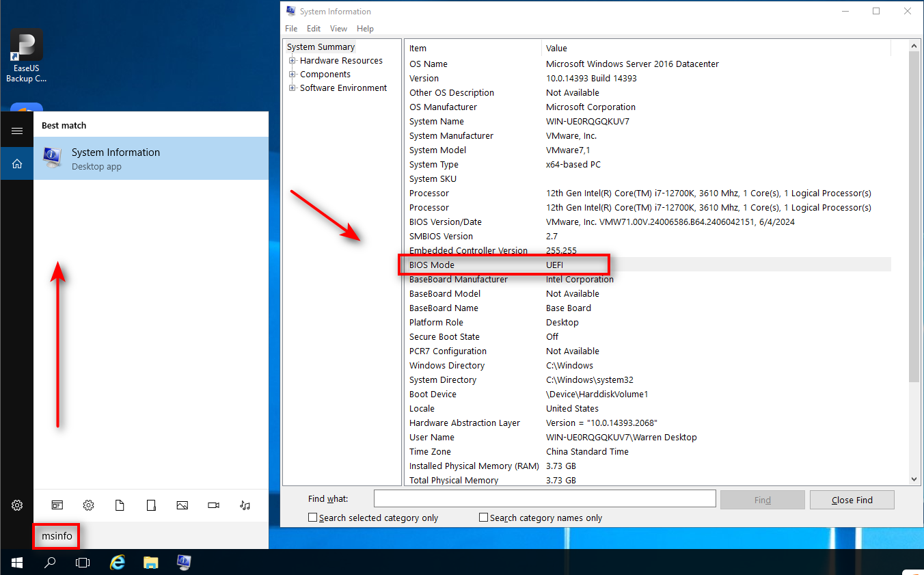Click the Windows Directory value C:\Windows
924x575 pixels.
(x=569, y=365)
